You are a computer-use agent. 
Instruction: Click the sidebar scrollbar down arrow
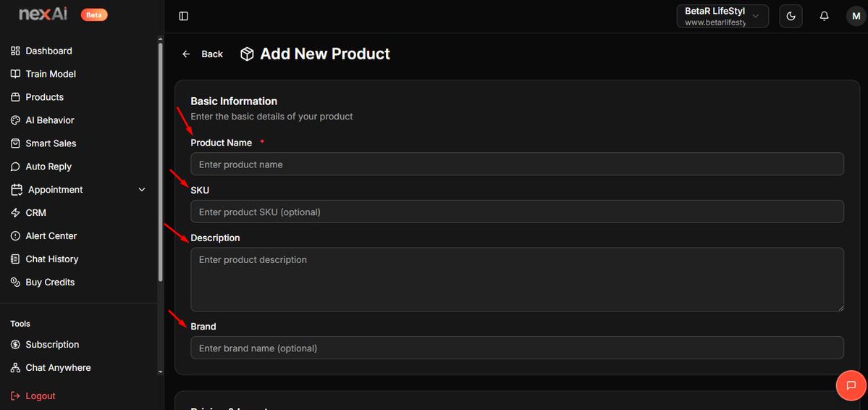[161, 372]
